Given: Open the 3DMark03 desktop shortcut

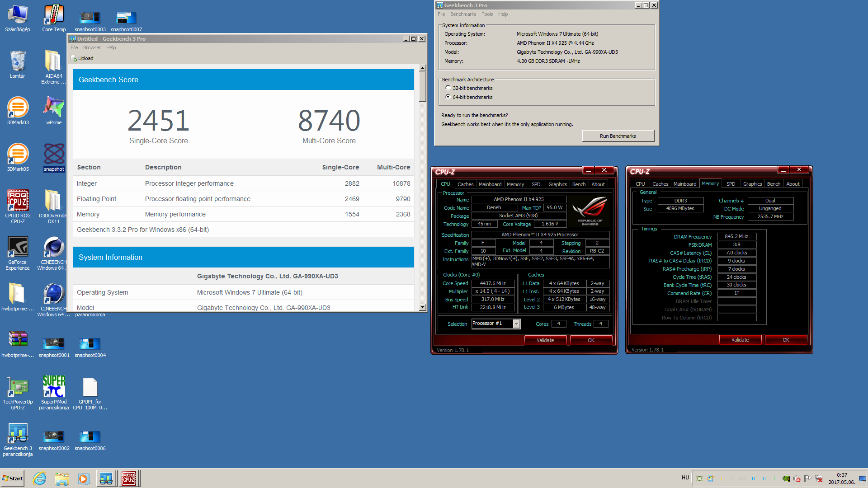Looking at the screenshot, I should (x=18, y=111).
